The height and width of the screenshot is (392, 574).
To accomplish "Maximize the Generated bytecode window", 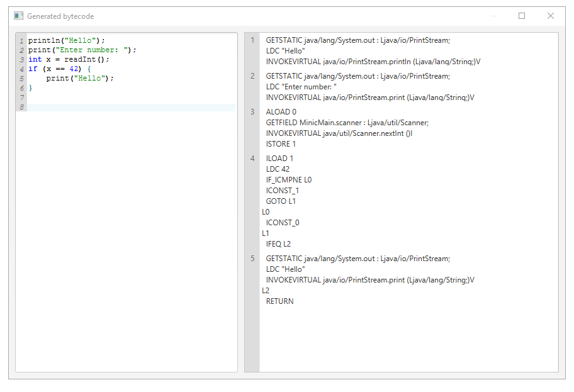I will coord(522,16).
